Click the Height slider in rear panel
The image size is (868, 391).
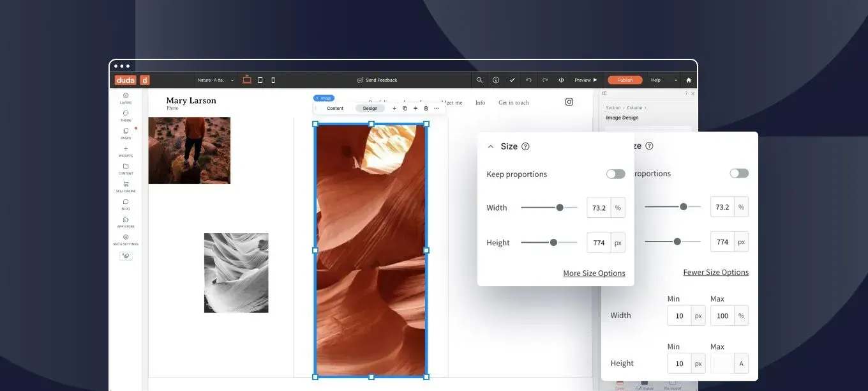tap(673, 242)
